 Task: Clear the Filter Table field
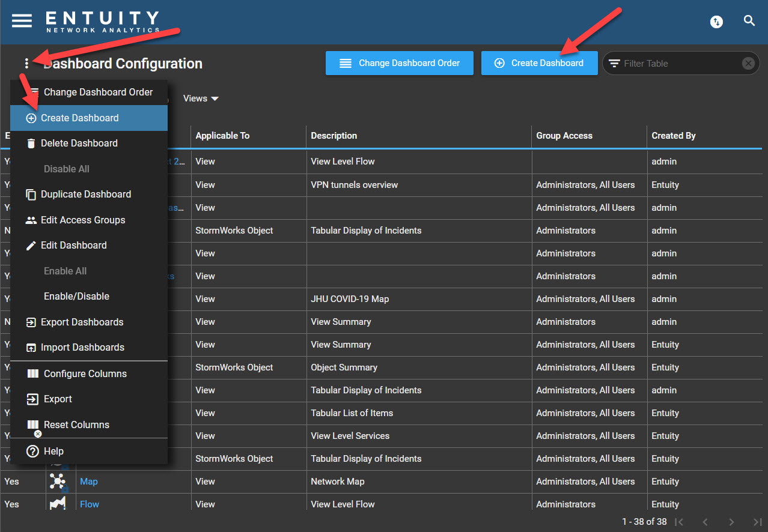pyautogui.click(x=748, y=64)
